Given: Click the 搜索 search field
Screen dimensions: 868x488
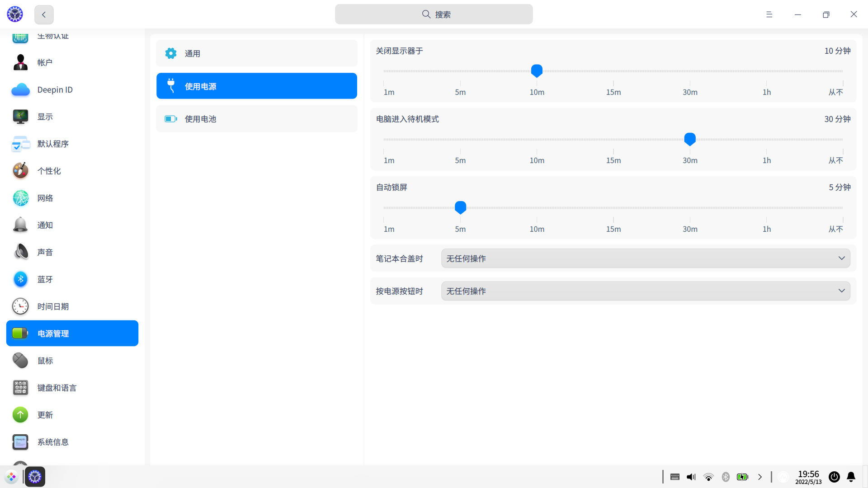Looking at the screenshot, I should point(434,14).
